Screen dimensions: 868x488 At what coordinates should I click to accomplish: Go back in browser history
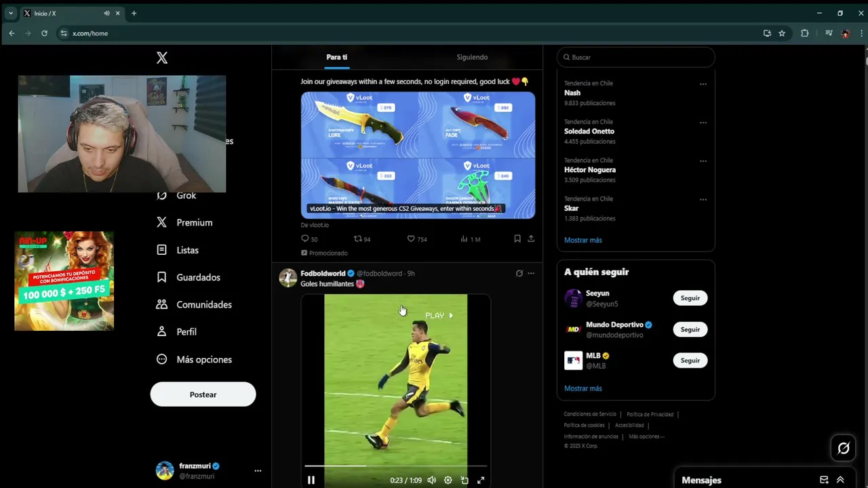click(12, 33)
